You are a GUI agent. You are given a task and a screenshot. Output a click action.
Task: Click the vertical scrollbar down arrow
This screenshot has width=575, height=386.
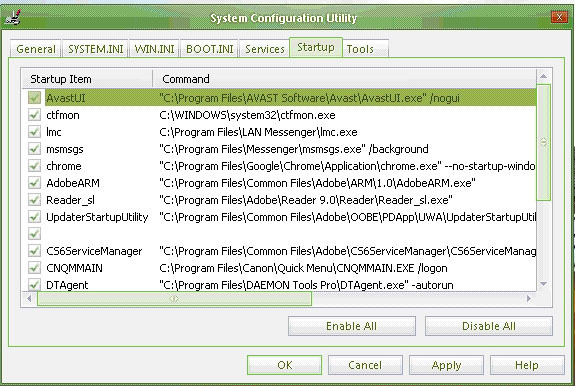click(x=543, y=284)
